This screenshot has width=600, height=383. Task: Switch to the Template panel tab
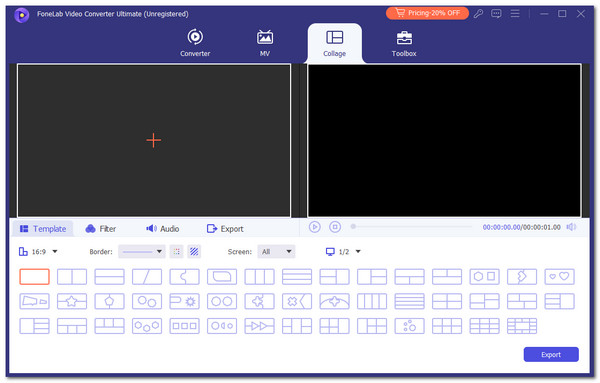[43, 229]
